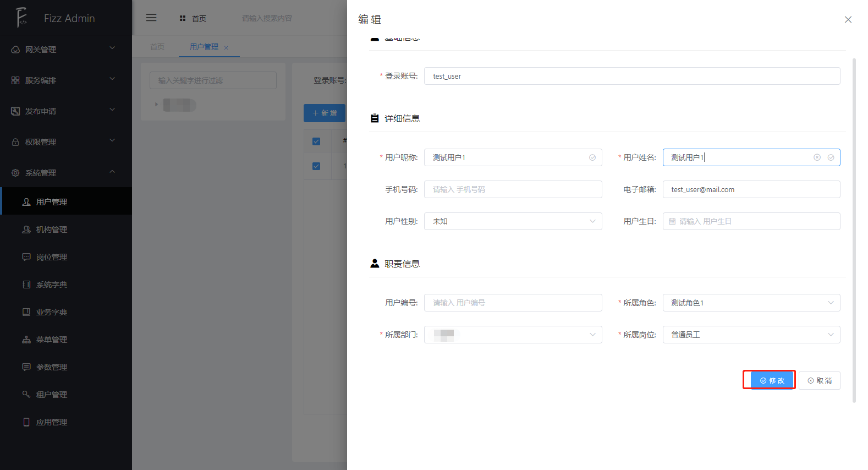Click the 取消 cancel button
Image resolution: width=868 pixels, height=470 pixels.
[820, 380]
